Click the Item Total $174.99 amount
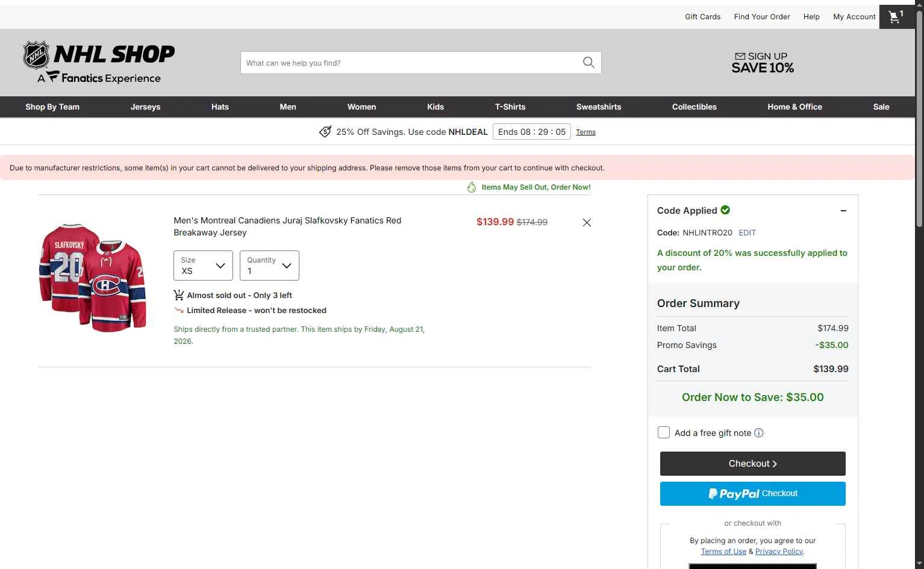This screenshot has width=924, height=569. (833, 328)
